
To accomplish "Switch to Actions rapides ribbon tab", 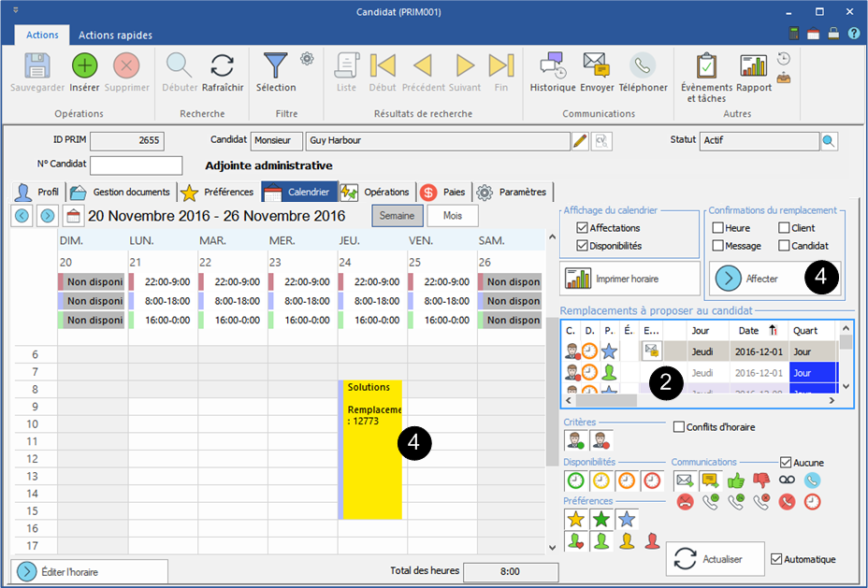I will click(x=115, y=36).
